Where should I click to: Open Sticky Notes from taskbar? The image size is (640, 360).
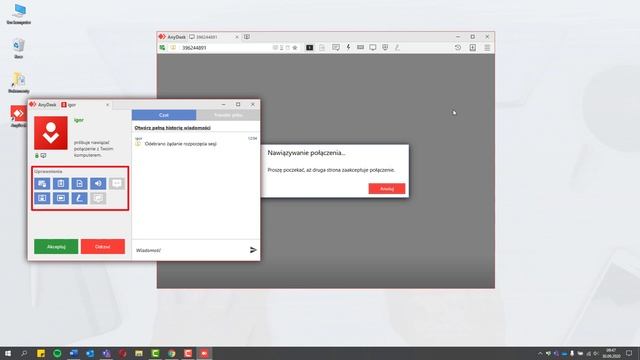41,353
